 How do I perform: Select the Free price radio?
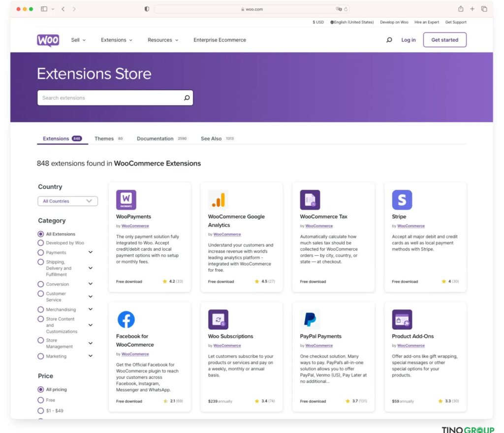(x=40, y=400)
